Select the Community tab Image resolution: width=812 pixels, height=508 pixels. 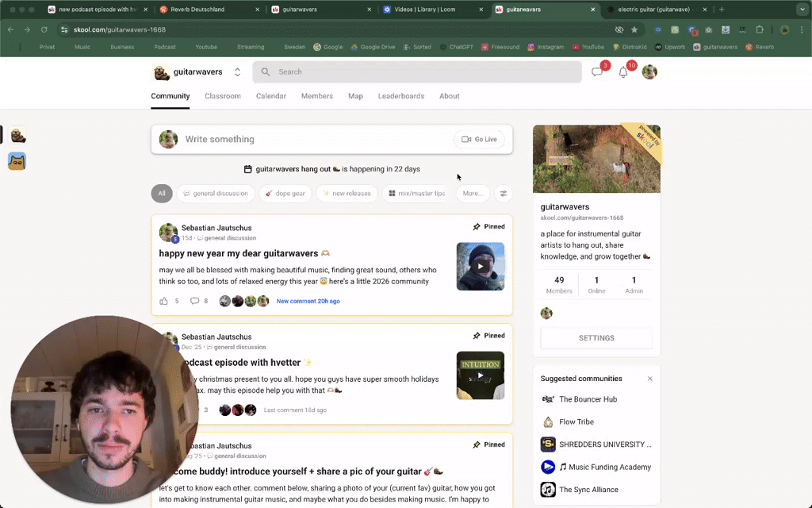coord(170,96)
